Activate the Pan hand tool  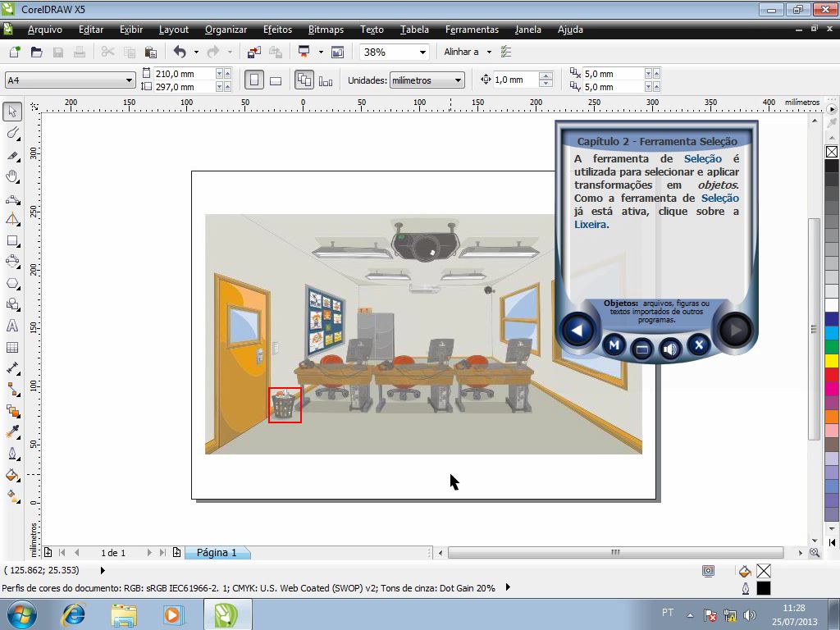click(x=12, y=176)
